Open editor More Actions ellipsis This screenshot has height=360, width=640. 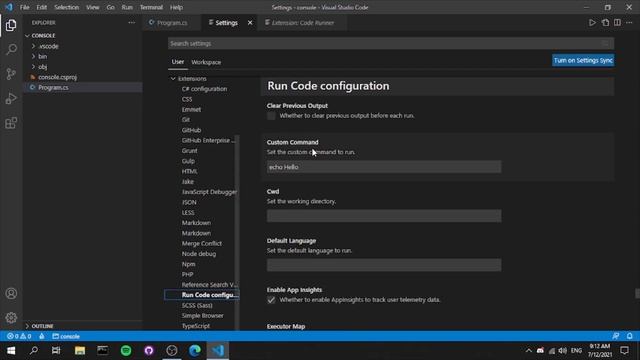point(629,23)
